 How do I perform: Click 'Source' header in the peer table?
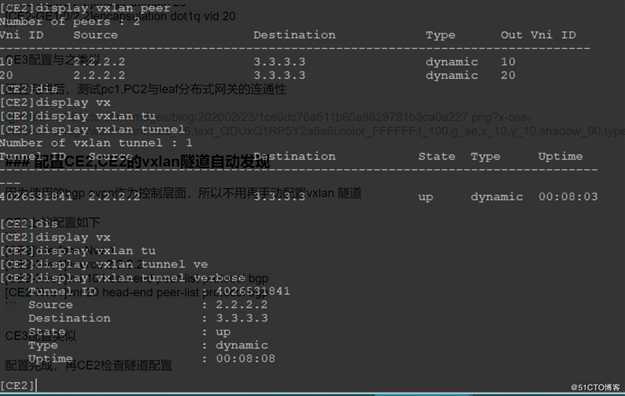coord(95,35)
